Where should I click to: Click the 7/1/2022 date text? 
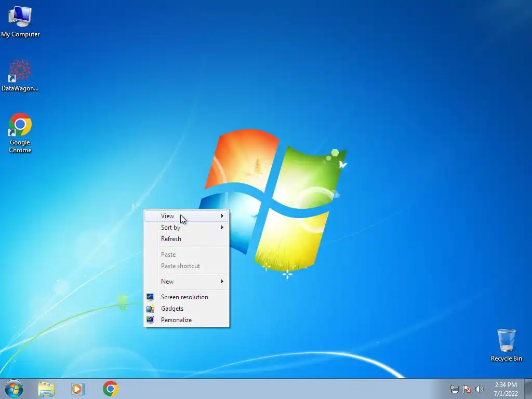pyautogui.click(x=506, y=394)
